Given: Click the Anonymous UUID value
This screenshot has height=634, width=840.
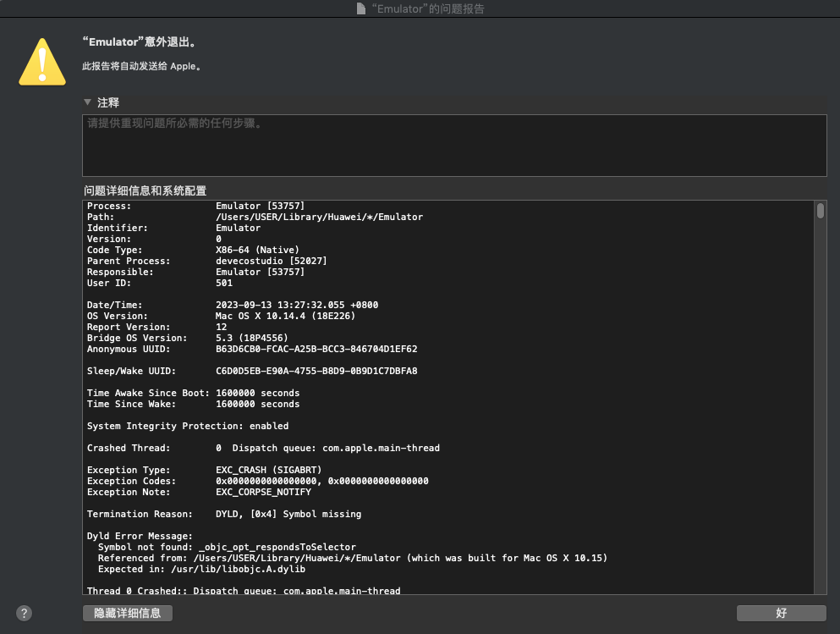Looking at the screenshot, I should click(x=316, y=349).
